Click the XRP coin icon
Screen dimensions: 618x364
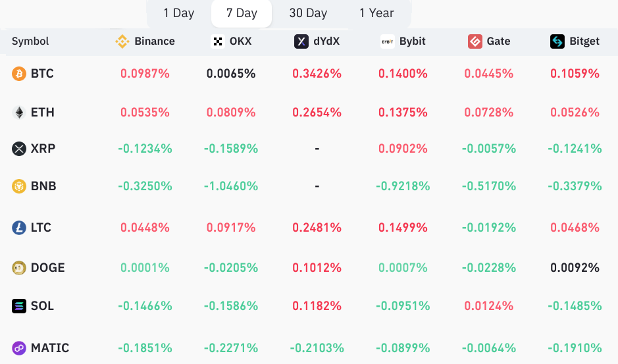[19, 149]
